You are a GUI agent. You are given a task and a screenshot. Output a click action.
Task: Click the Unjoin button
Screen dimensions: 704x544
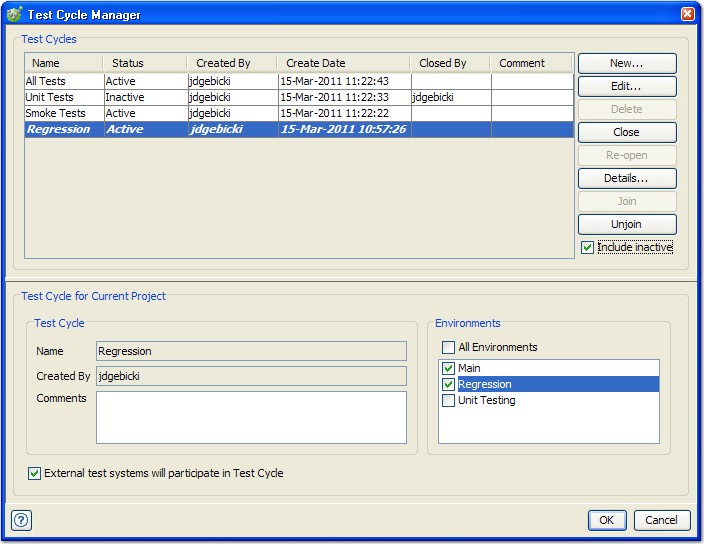pos(626,224)
